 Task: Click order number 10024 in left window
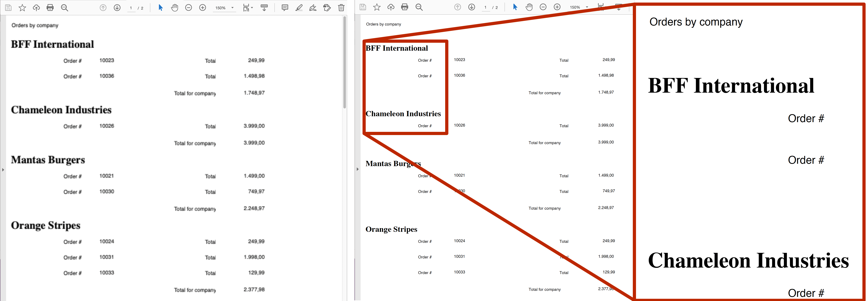tap(106, 241)
